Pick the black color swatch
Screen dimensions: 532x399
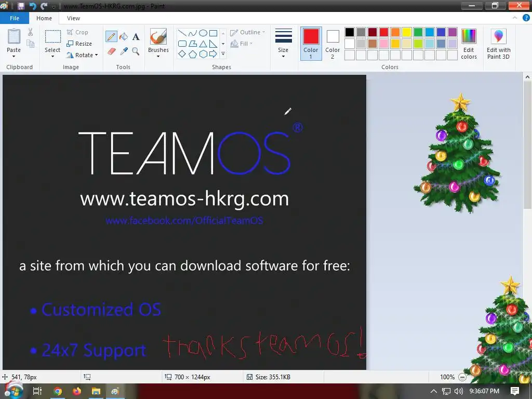pos(350,32)
